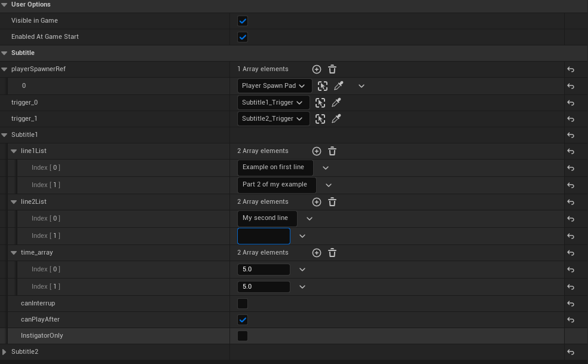588x364 pixels.
Task: Open options chevron for time_array Index 1
Action: pyautogui.click(x=302, y=287)
